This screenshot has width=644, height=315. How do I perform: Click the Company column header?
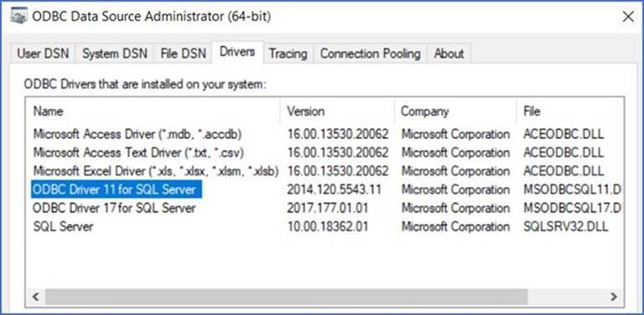pos(455,111)
